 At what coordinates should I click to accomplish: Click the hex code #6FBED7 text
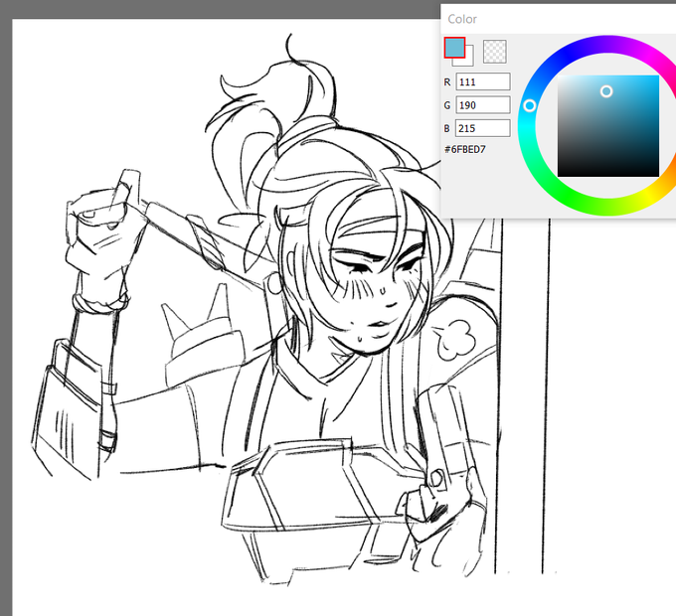(x=465, y=149)
